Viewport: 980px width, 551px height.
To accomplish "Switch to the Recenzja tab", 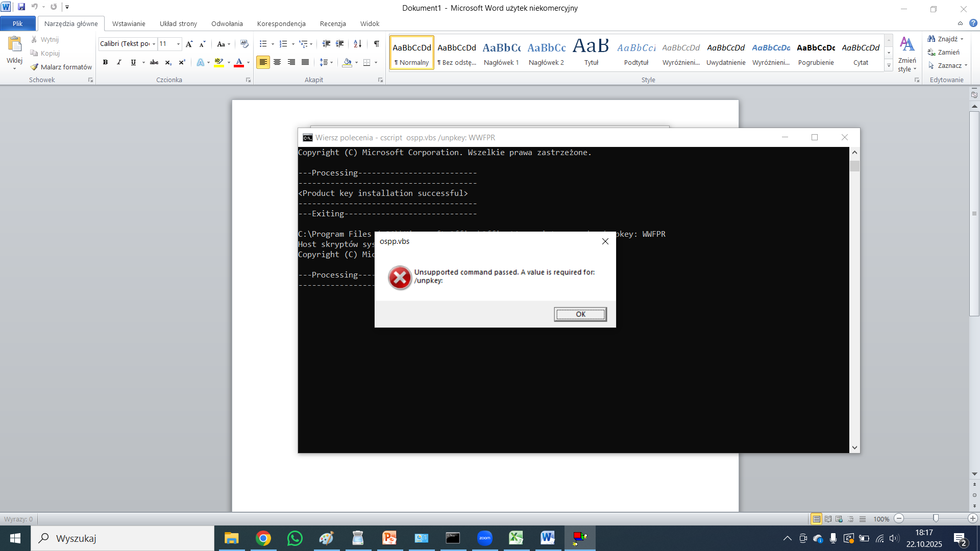I will coord(333,23).
